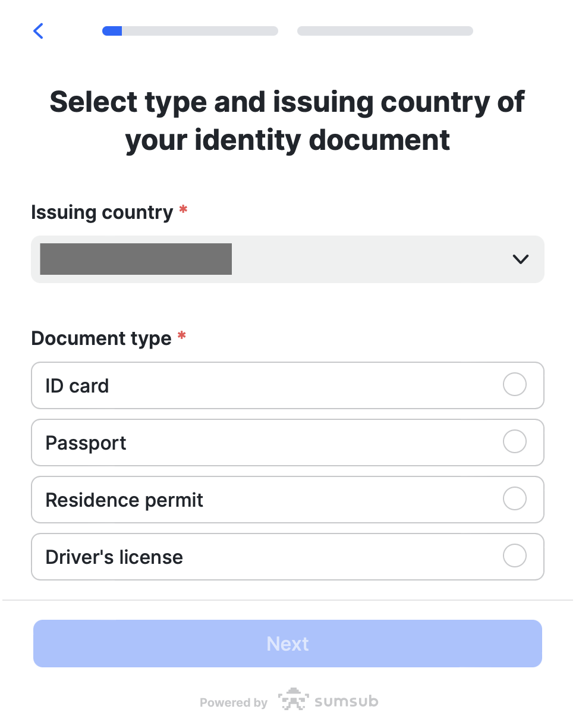Click the ID card option label
The height and width of the screenshot is (728, 579).
point(77,386)
